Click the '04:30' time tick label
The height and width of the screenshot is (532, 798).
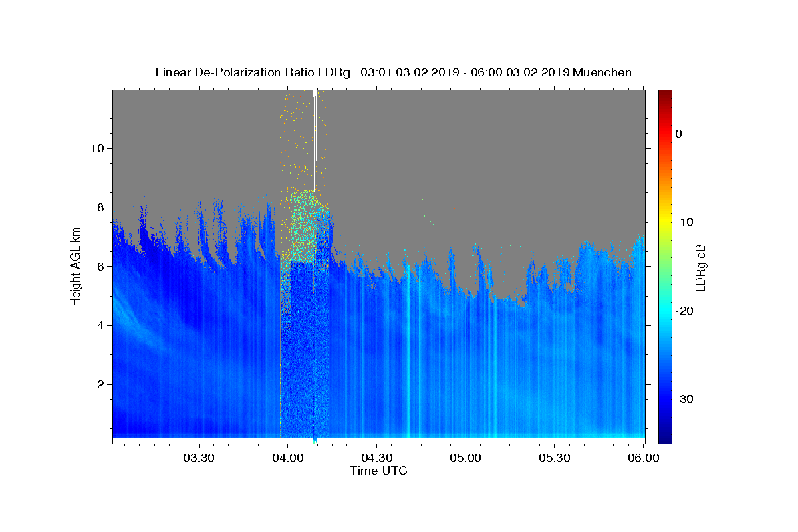(x=377, y=458)
